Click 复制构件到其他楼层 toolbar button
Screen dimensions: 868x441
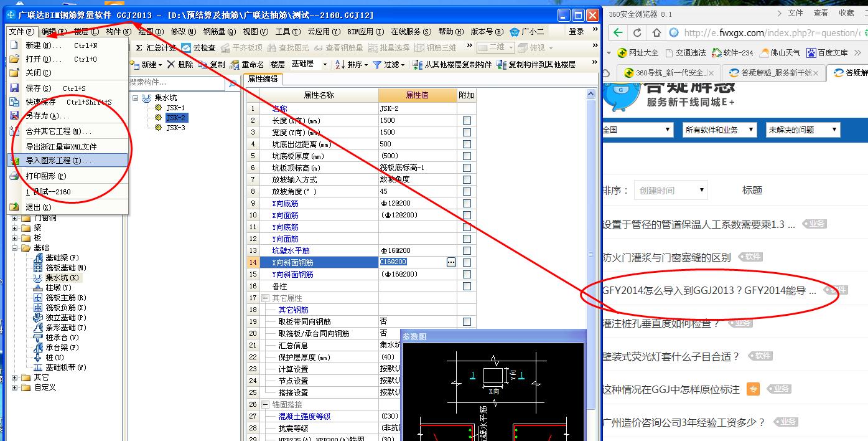click(536, 64)
